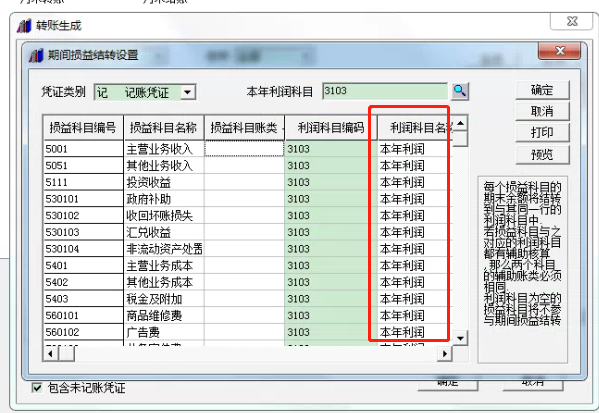Click the horizontal scrollbar left arrow
599x413 pixels.
pyautogui.click(x=50, y=354)
